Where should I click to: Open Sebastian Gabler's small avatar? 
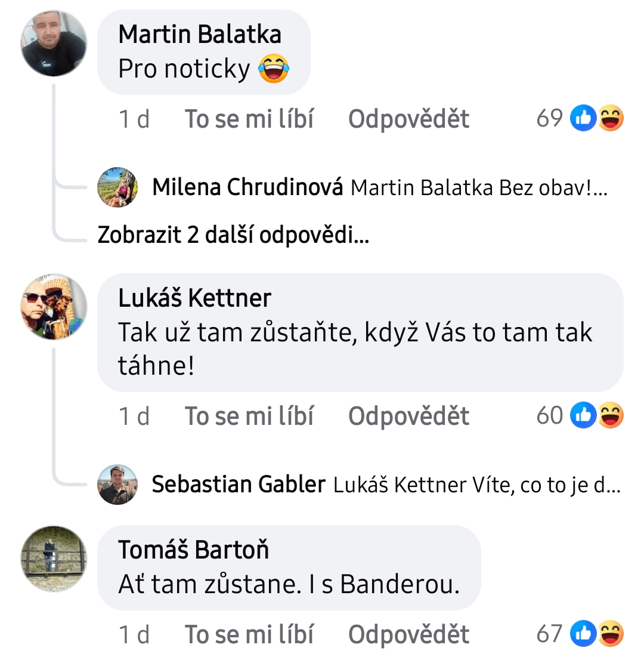click(117, 485)
